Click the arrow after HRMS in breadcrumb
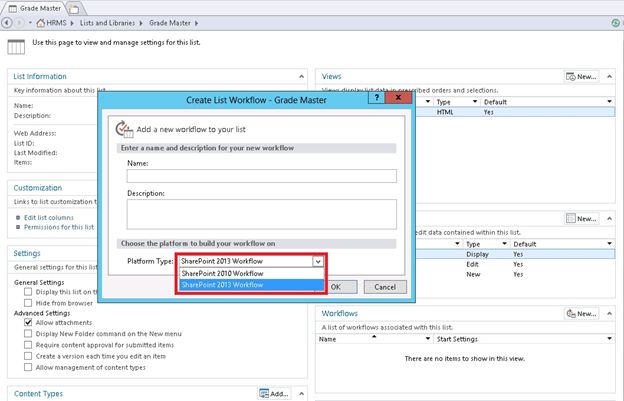This screenshot has height=401, width=624. point(72,23)
